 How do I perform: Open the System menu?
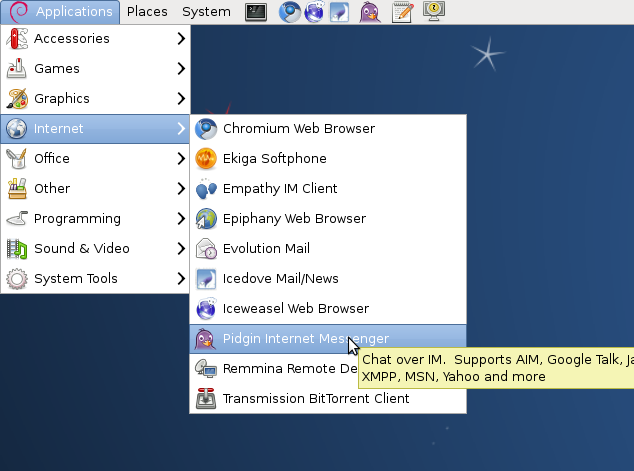[206, 12]
